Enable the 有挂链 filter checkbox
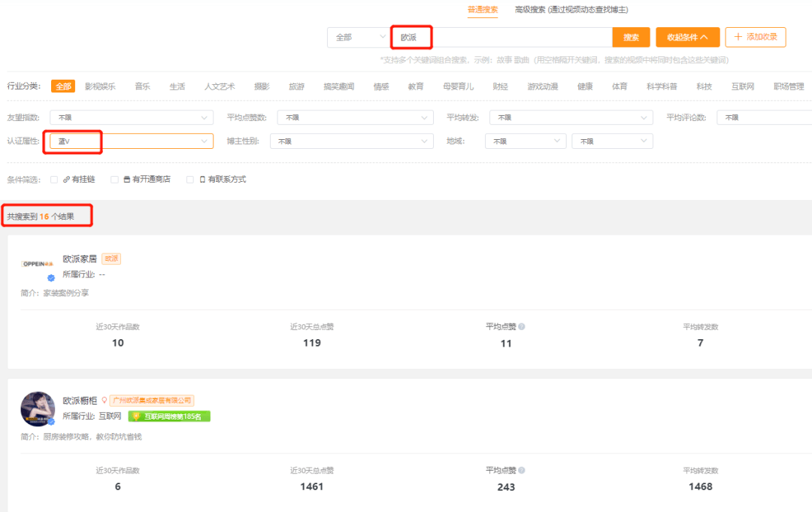The width and height of the screenshot is (812, 512). click(x=54, y=179)
